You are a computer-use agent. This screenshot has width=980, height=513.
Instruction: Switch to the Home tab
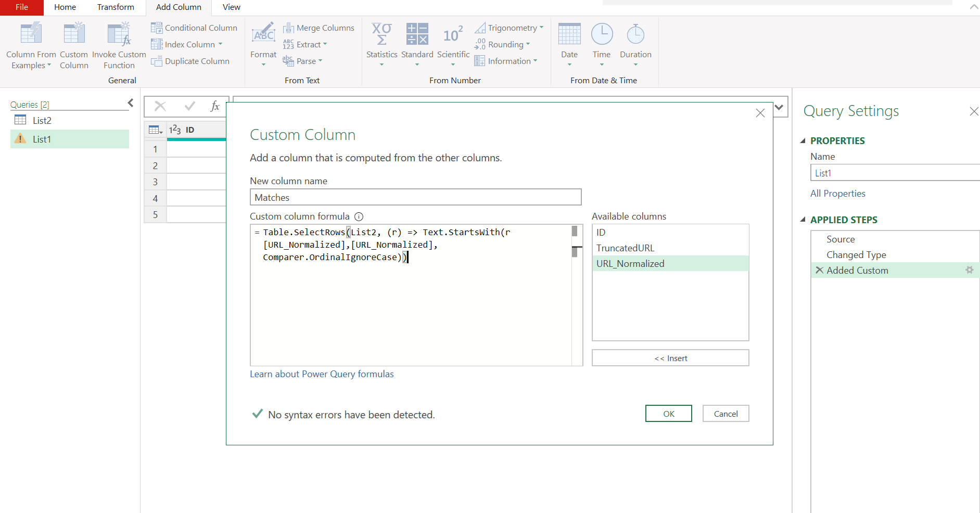(x=65, y=7)
